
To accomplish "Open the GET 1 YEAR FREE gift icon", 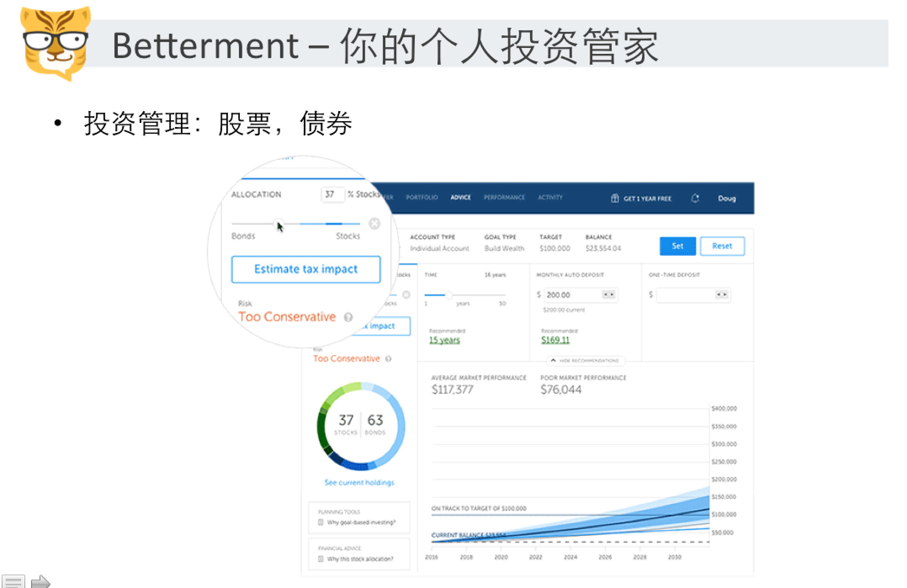I will (615, 198).
